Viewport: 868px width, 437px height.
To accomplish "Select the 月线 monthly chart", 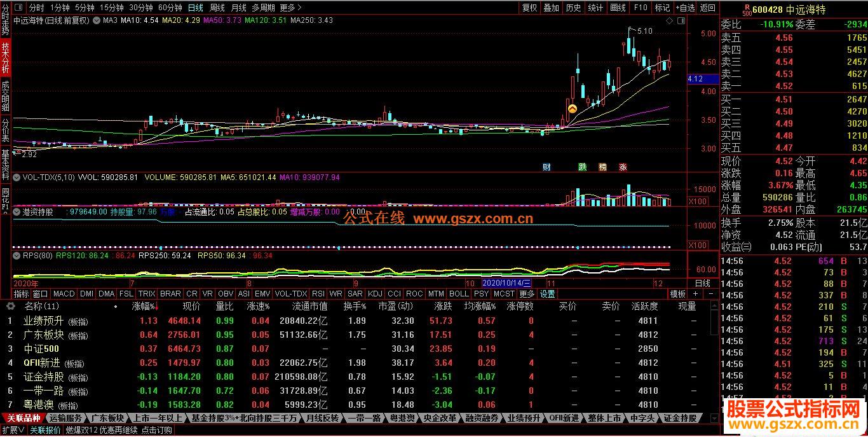I will click(239, 8).
